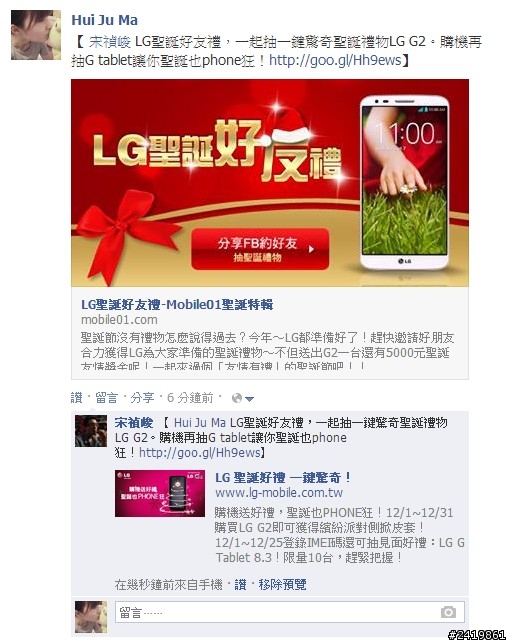
Task: Remove the preview with 移除預覽
Action: (x=282, y=584)
